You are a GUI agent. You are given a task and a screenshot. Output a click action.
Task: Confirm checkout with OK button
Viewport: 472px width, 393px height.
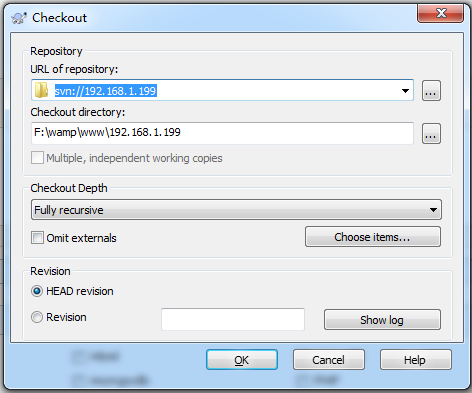pos(242,360)
